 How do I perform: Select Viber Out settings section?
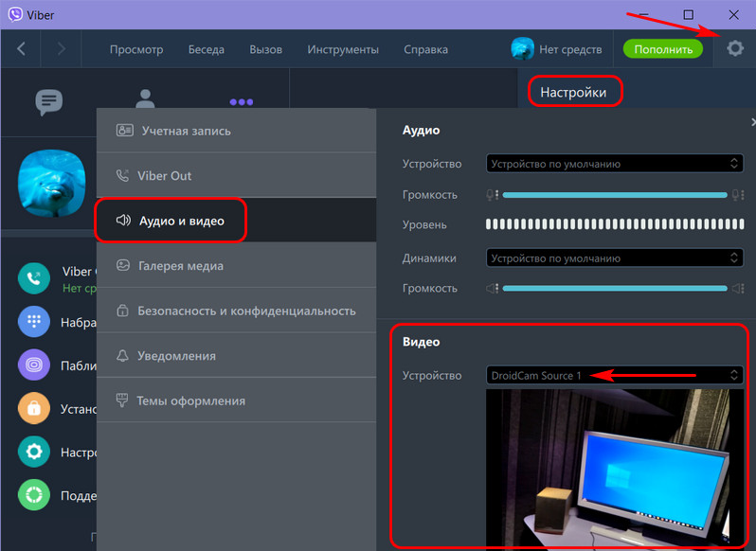point(236,176)
